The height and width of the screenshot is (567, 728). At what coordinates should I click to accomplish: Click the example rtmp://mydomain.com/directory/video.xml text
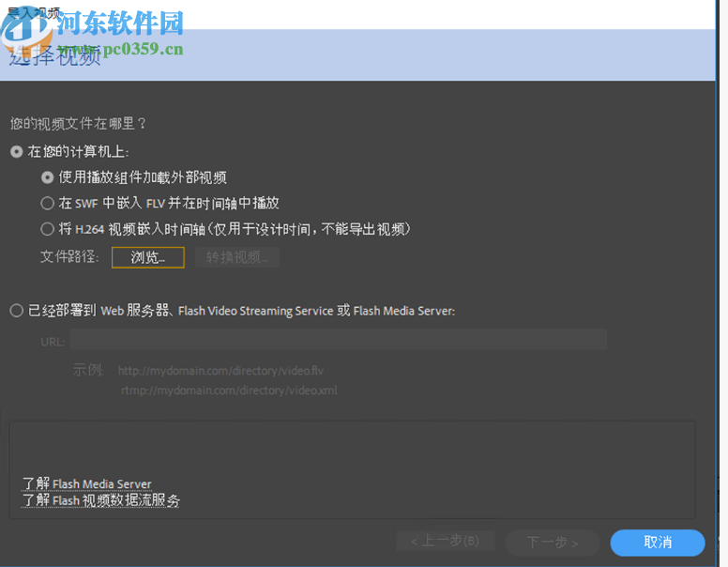pos(229,391)
